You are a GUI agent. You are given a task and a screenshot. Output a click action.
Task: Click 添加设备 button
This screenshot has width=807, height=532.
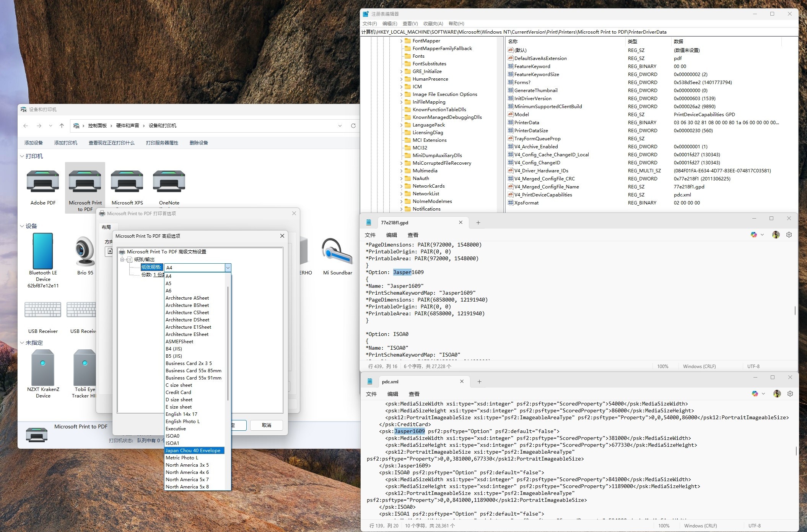pos(34,143)
